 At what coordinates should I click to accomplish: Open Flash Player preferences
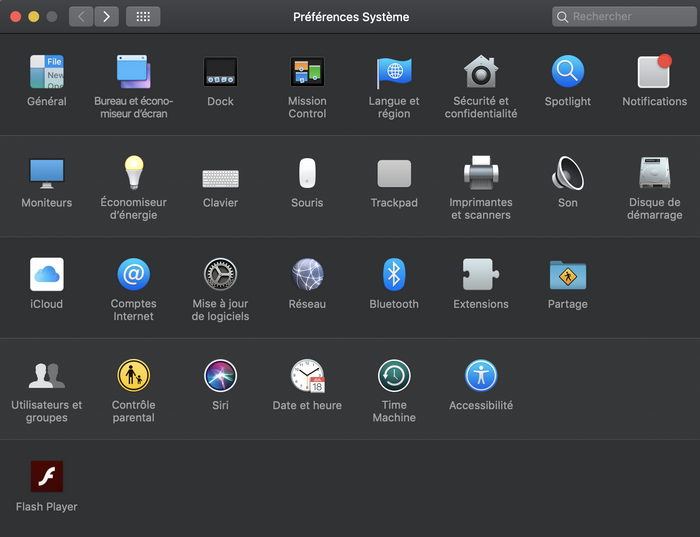coord(47,476)
